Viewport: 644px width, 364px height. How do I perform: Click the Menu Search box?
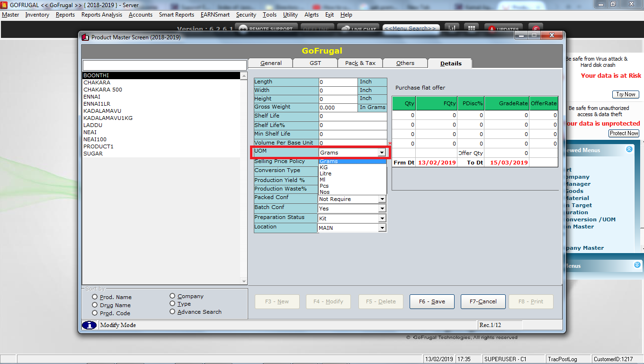pos(411,28)
